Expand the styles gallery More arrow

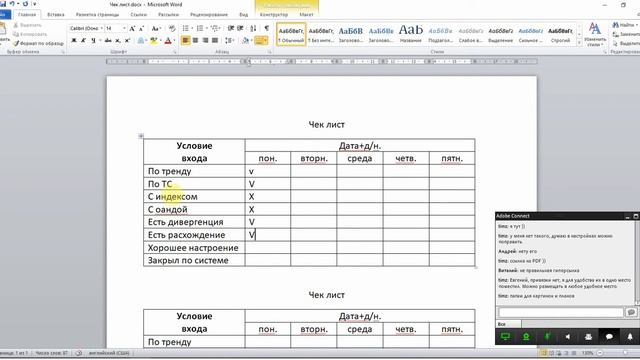(579, 42)
